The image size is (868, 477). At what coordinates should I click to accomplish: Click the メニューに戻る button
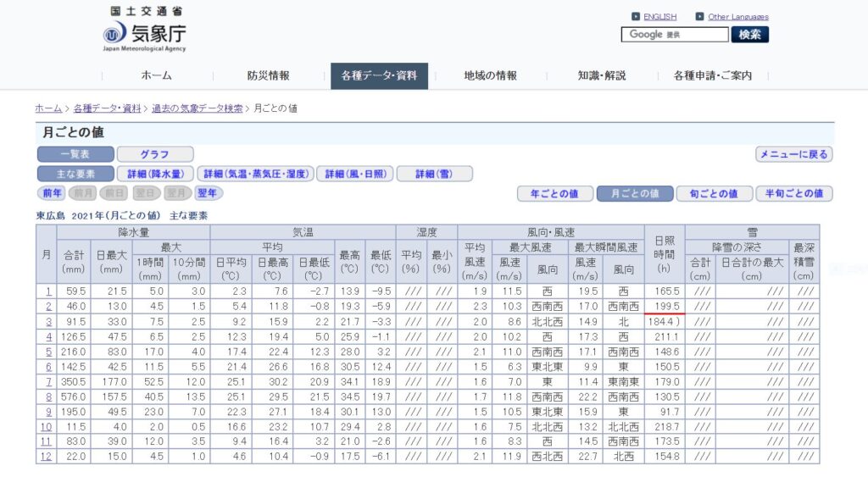(793, 154)
